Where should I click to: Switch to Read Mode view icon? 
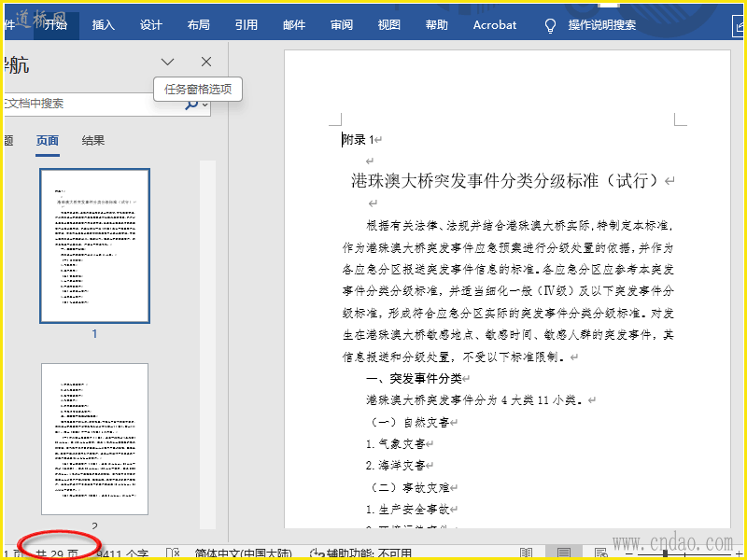click(x=527, y=553)
